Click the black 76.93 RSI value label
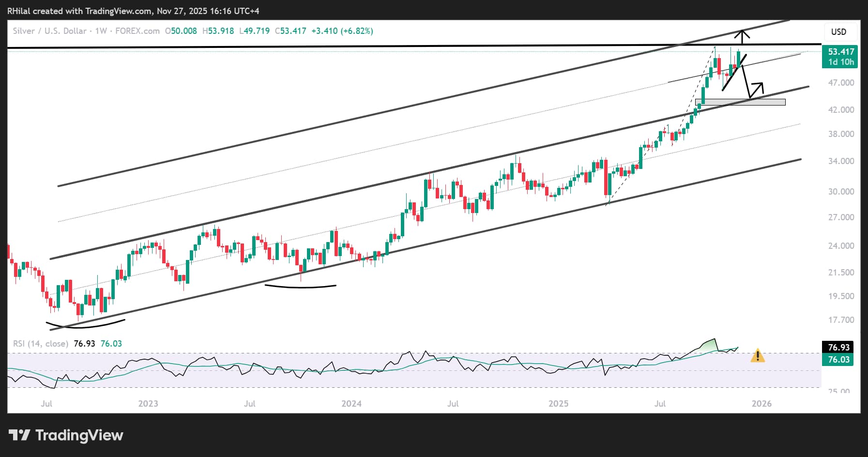 pyautogui.click(x=838, y=348)
